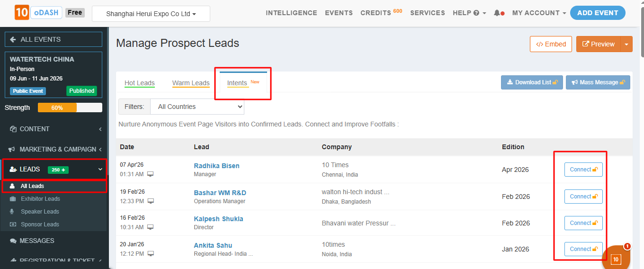The height and width of the screenshot is (269, 644).
Task: Click the 10times oDASH logo
Action: pyautogui.click(x=38, y=13)
